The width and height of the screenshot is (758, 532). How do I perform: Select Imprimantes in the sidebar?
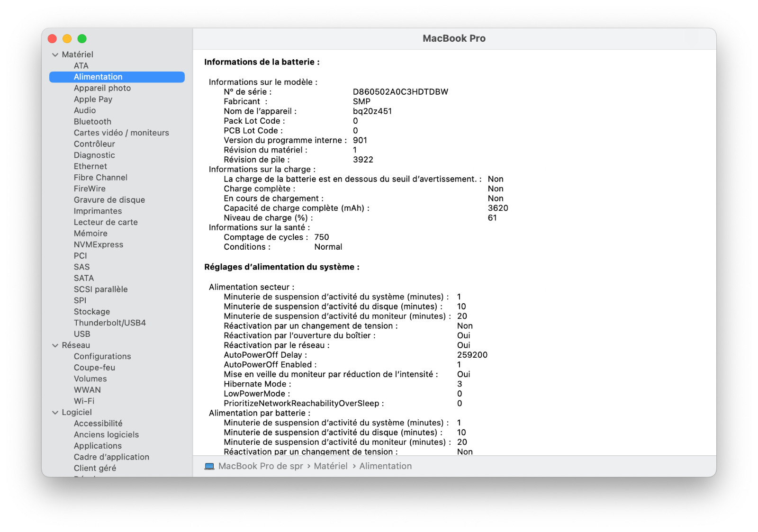click(98, 211)
